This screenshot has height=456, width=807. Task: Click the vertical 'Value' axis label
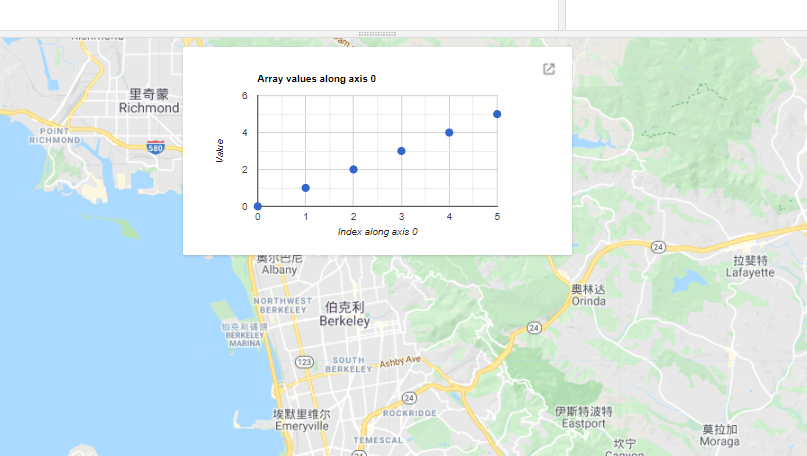coord(220,150)
